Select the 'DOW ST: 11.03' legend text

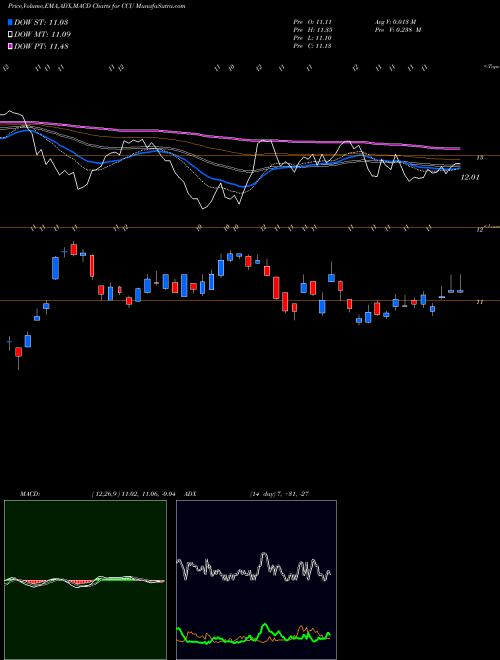[x=41, y=22]
